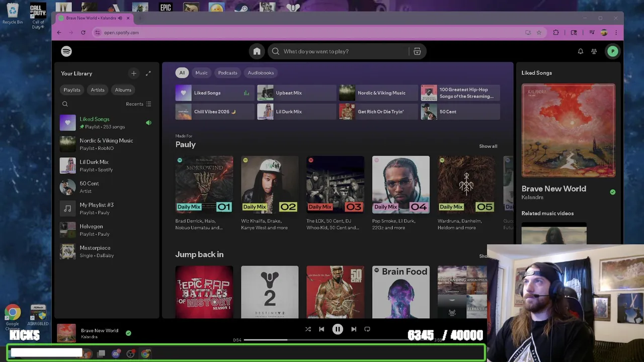Open the Recents sort dropdown

pos(138,104)
